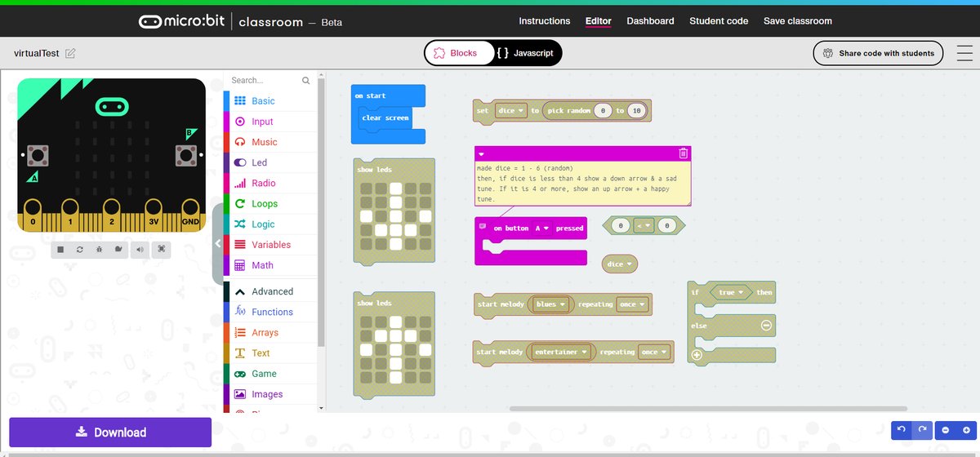
Task: Restart the simulator with the refresh icon
Action: click(x=80, y=249)
